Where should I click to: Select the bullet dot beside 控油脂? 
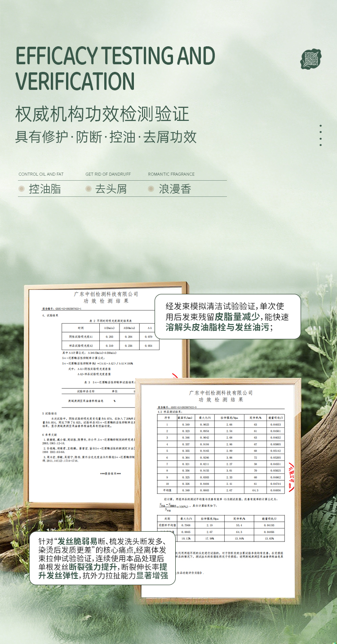(22, 189)
